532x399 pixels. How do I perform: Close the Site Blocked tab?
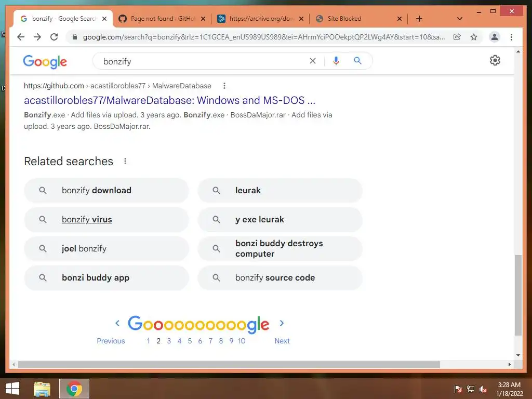tap(400, 19)
